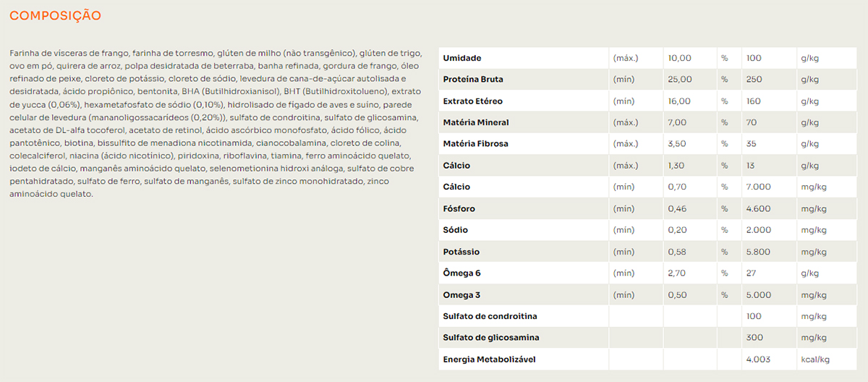Click the kcal/kg unit cell

tap(814, 360)
